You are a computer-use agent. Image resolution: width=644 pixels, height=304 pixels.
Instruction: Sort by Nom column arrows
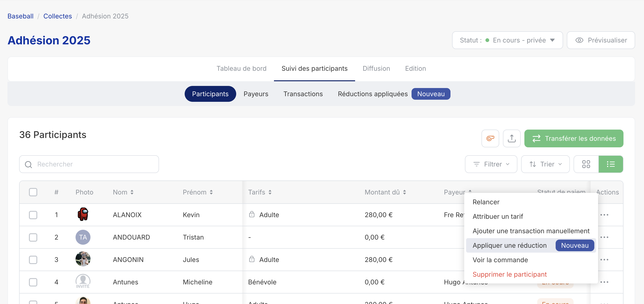click(132, 192)
